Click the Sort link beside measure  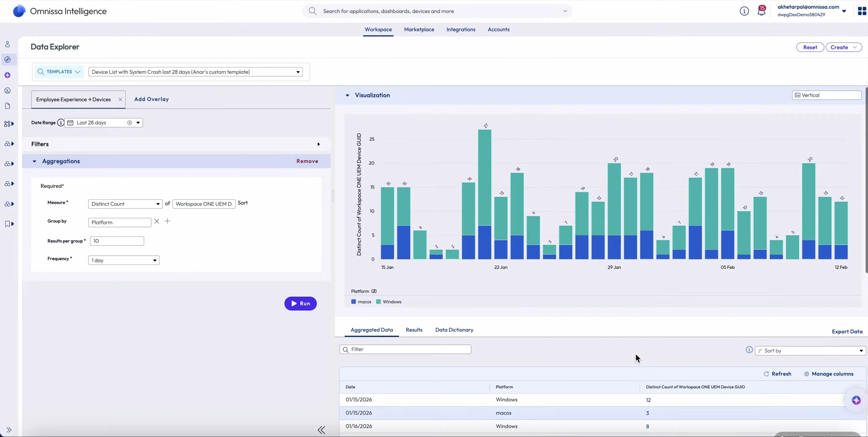coord(243,203)
